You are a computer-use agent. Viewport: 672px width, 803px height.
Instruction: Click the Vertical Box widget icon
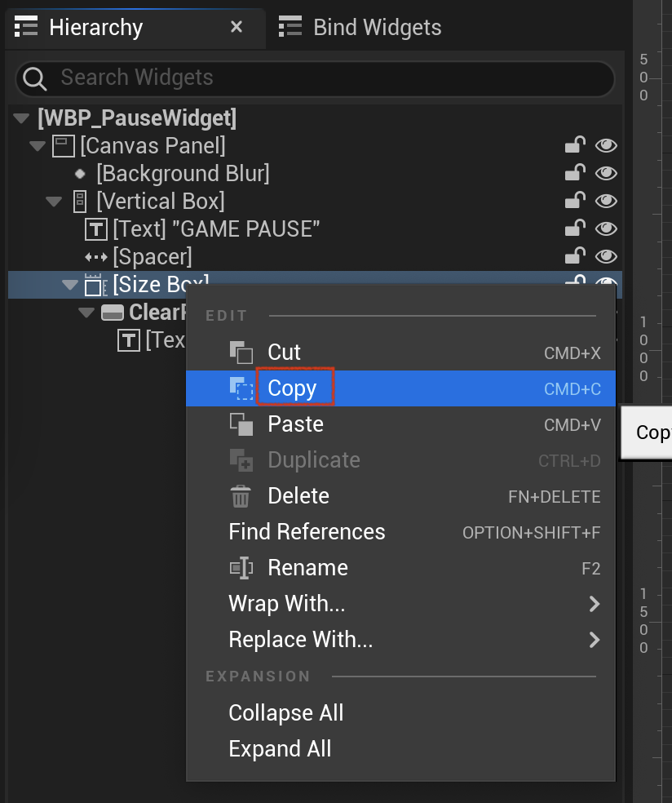[x=80, y=202]
